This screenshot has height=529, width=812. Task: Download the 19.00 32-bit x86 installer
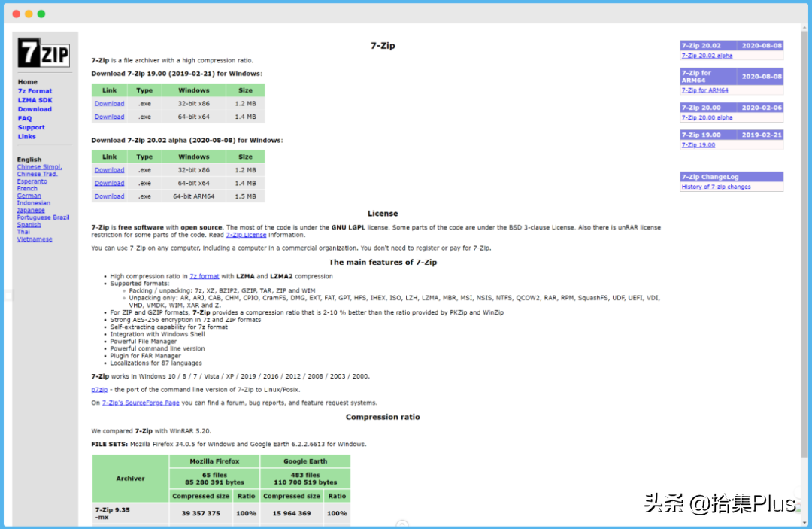coord(109,104)
